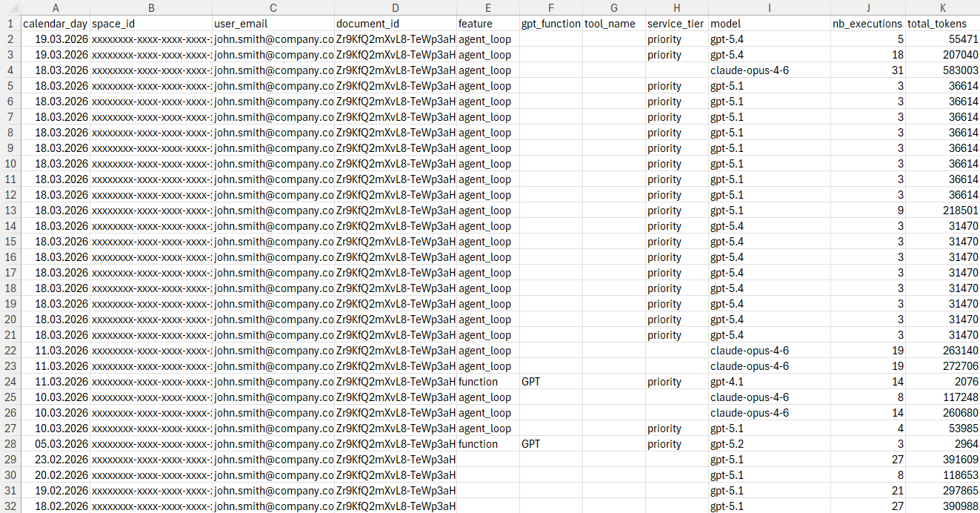This screenshot has width=980, height=513.
Task: Select column header I labeled model
Action: click(x=769, y=7)
